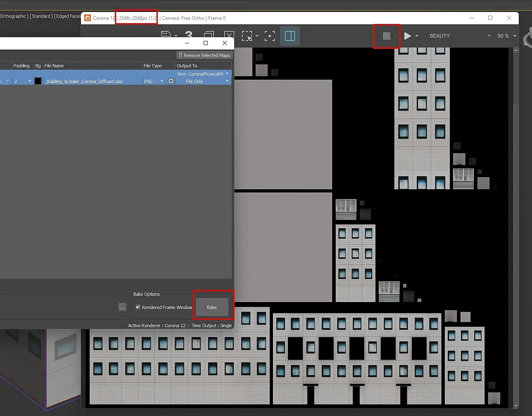Toggle the side panel layout icon
Viewport: 532px width, 416px height.
290,36
